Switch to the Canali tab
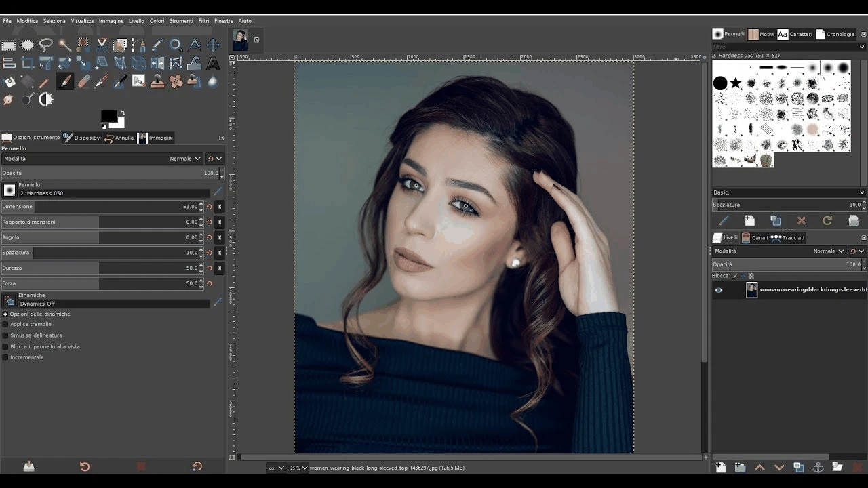Viewport: 868px width, 488px height. click(755, 238)
